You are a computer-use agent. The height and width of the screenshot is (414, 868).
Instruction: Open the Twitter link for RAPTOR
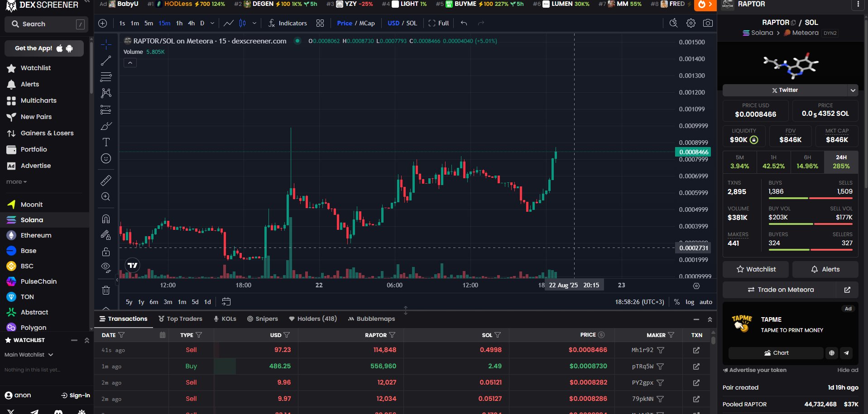785,90
